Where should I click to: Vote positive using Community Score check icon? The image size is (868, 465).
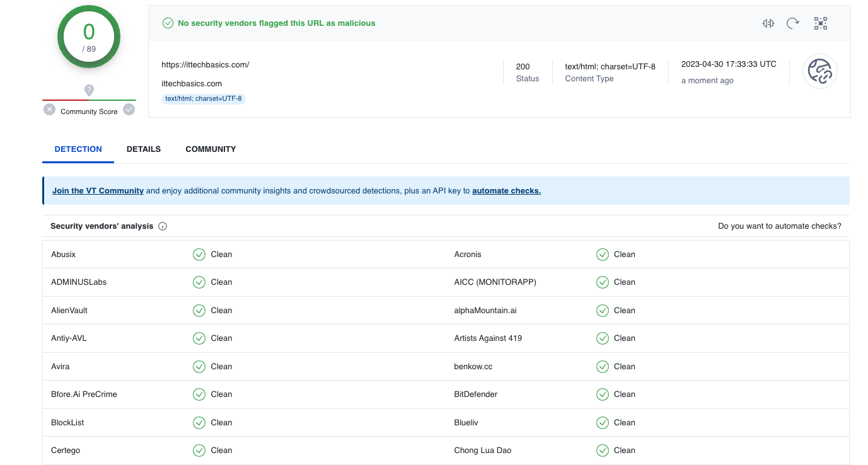click(x=129, y=110)
